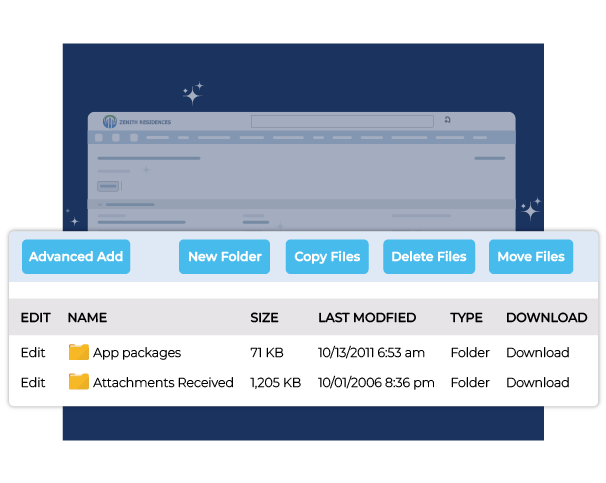The width and height of the screenshot is (606, 483).
Task: Click the Zenith Residences logo
Action: (x=137, y=122)
